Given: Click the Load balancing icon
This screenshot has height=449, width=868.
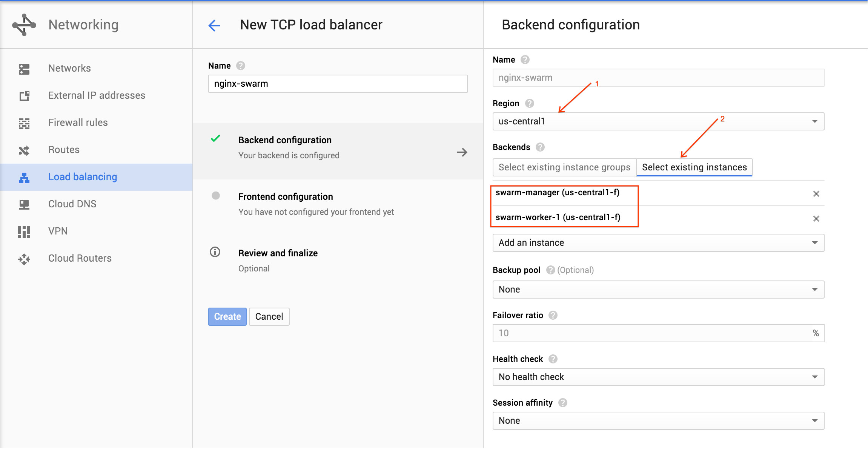Looking at the screenshot, I should coord(24,178).
